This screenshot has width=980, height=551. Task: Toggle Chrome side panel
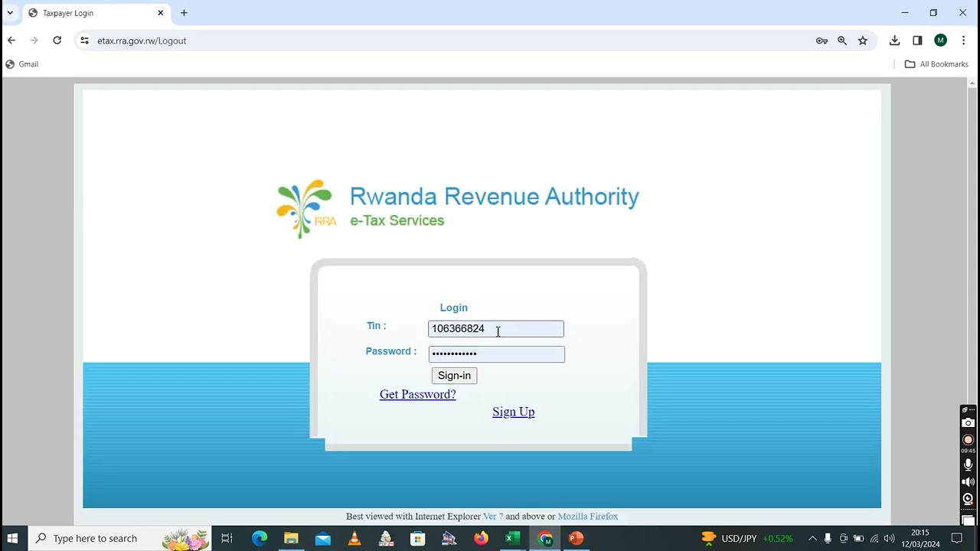click(x=917, y=41)
